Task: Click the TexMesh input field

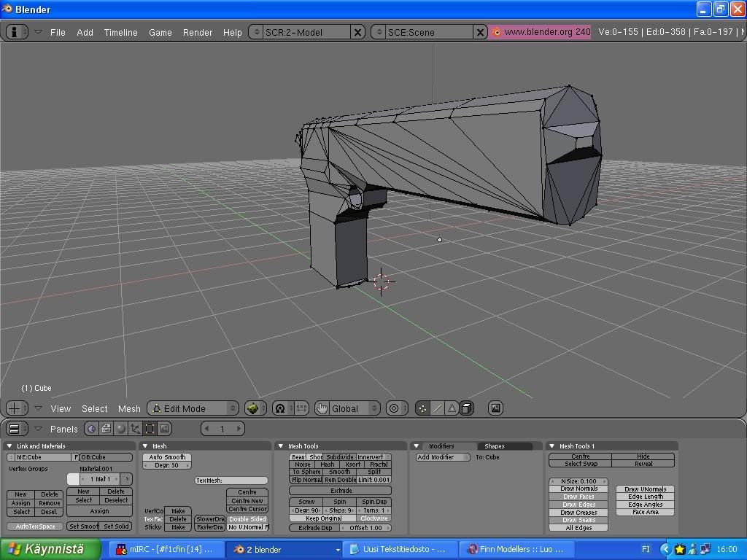Action: [232, 481]
